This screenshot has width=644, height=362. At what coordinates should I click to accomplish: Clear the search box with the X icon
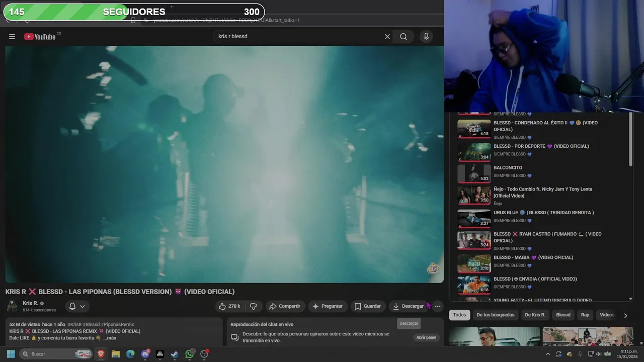point(387,36)
